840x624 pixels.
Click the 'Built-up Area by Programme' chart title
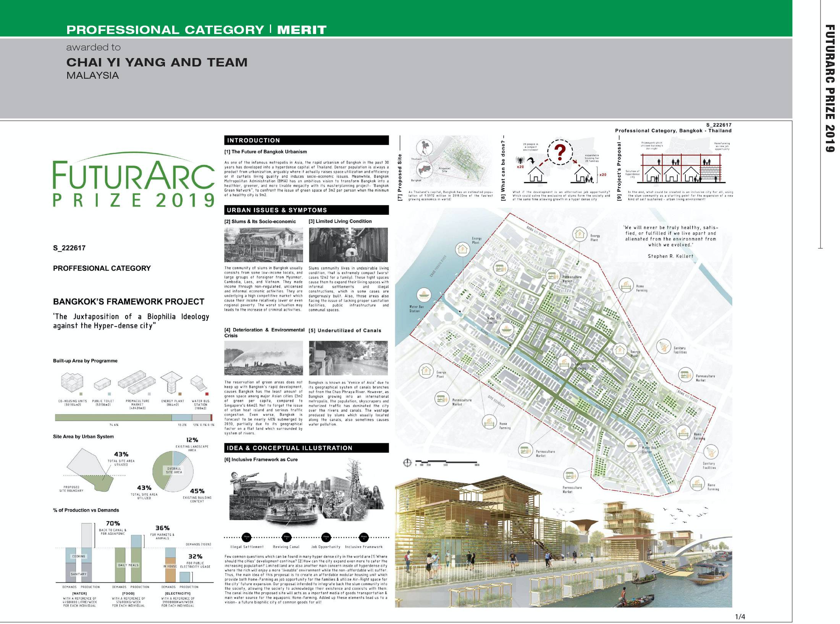click(x=85, y=361)
